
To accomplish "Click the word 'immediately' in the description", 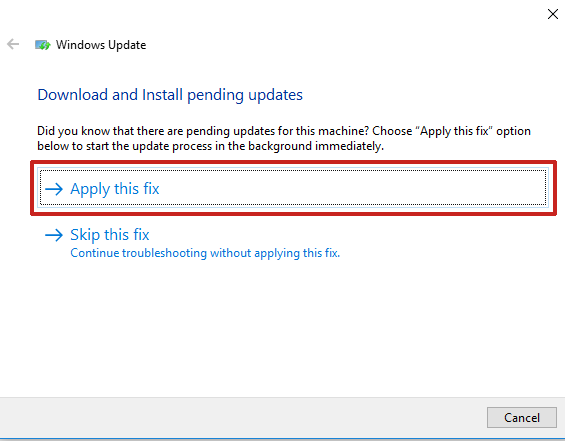I will point(349,146).
